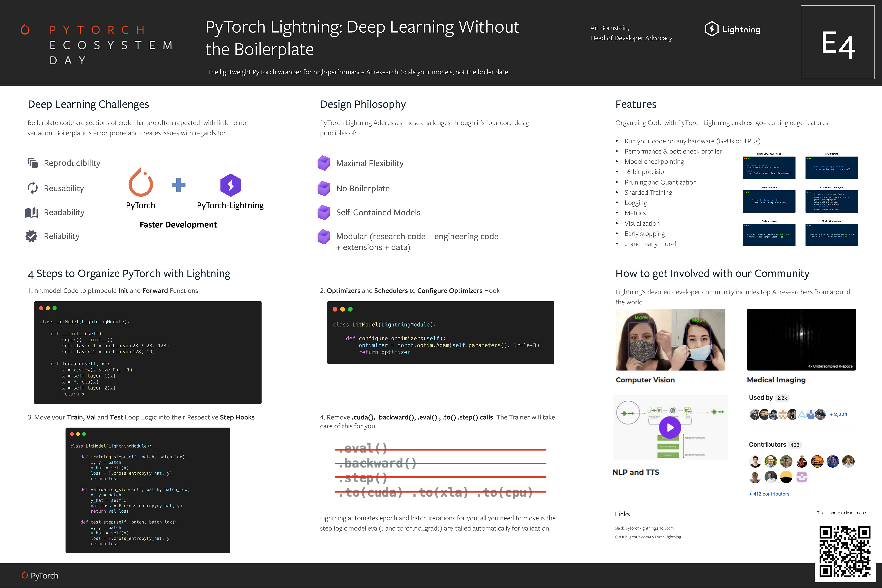Click the Computer Vision mask detection thumbnail

[670, 339]
